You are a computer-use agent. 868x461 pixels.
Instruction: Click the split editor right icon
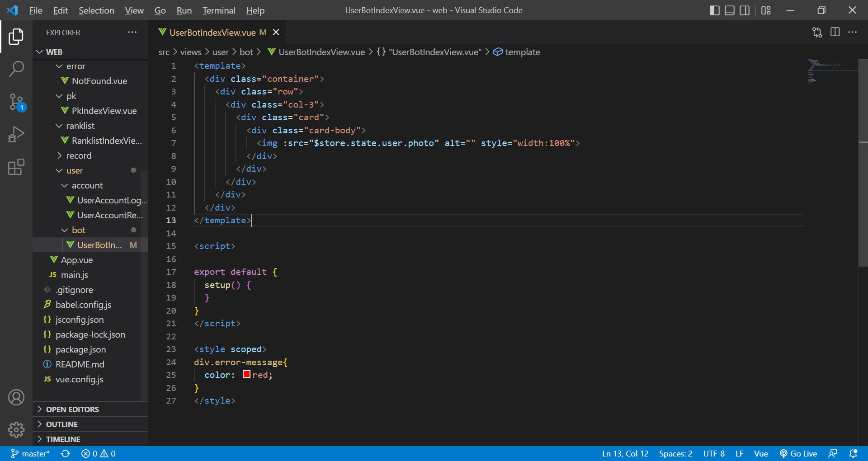click(x=835, y=32)
